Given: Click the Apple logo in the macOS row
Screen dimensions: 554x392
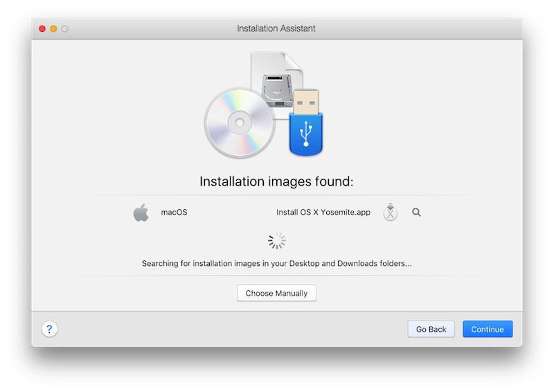Looking at the screenshot, I should tap(141, 213).
